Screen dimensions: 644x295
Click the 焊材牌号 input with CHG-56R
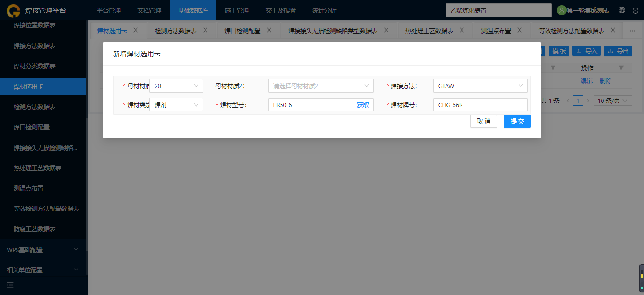click(480, 105)
